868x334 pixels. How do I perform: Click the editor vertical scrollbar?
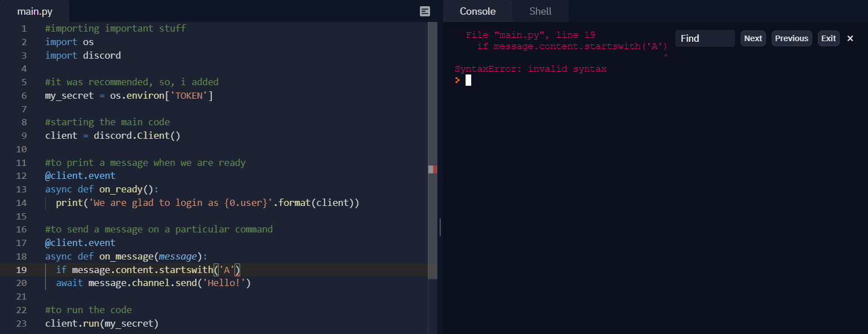pyautogui.click(x=432, y=150)
